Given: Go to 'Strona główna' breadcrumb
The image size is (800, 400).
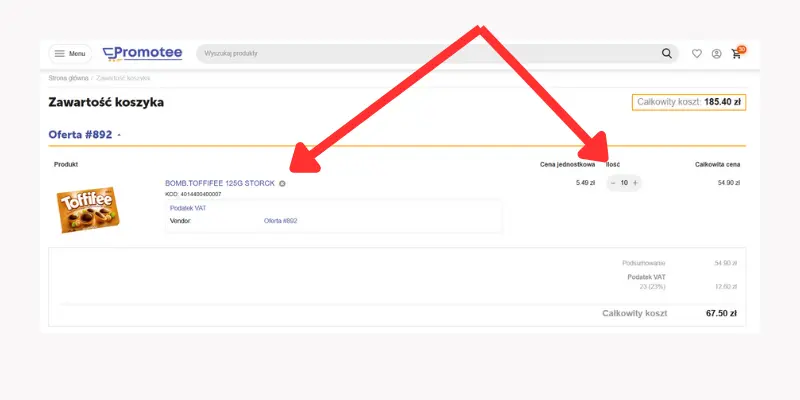Looking at the screenshot, I should point(68,77).
